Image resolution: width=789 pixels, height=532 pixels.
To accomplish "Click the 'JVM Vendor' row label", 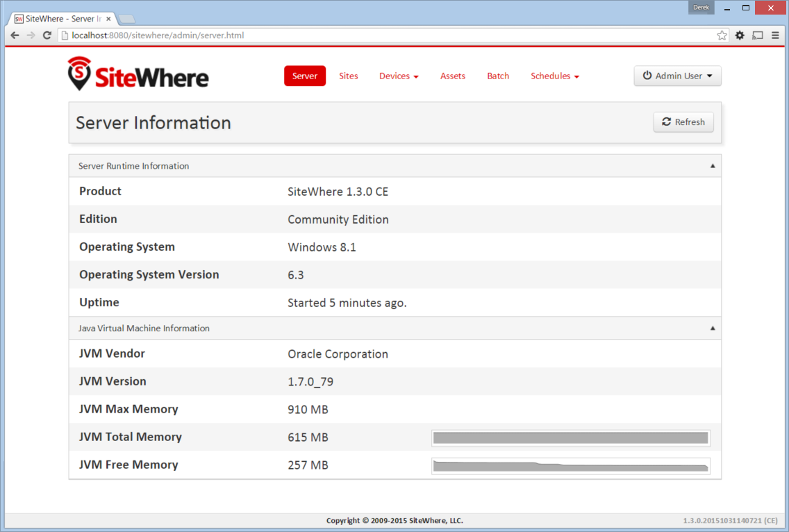I will click(x=112, y=354).
